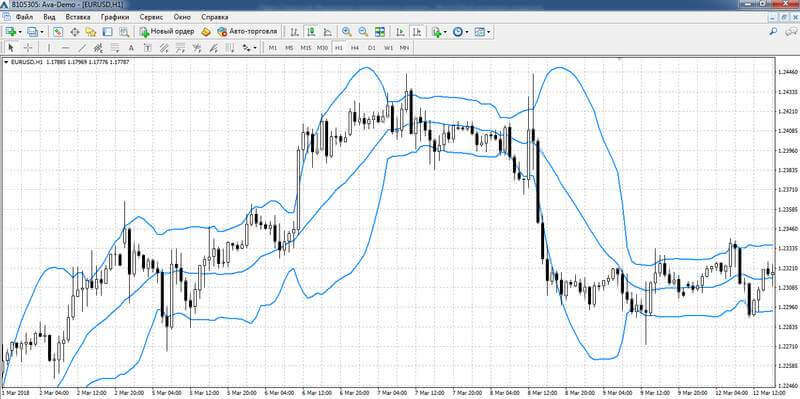Select the text 'A' tool
800x399 pixels.
(x=131, y=47)
